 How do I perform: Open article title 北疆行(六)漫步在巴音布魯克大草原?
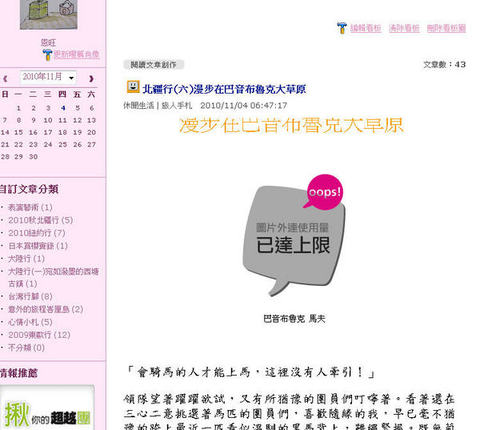pyautogui.click(x=224, y=89)
